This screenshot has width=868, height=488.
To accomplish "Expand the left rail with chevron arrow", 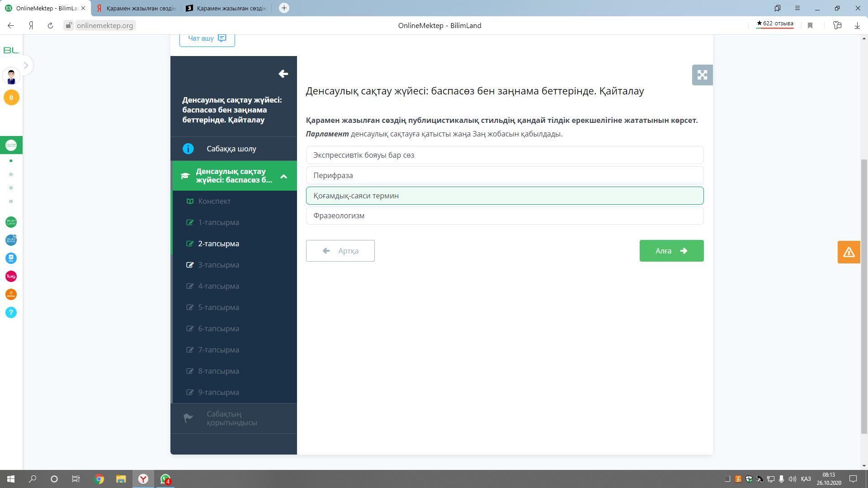I will 26,66.
